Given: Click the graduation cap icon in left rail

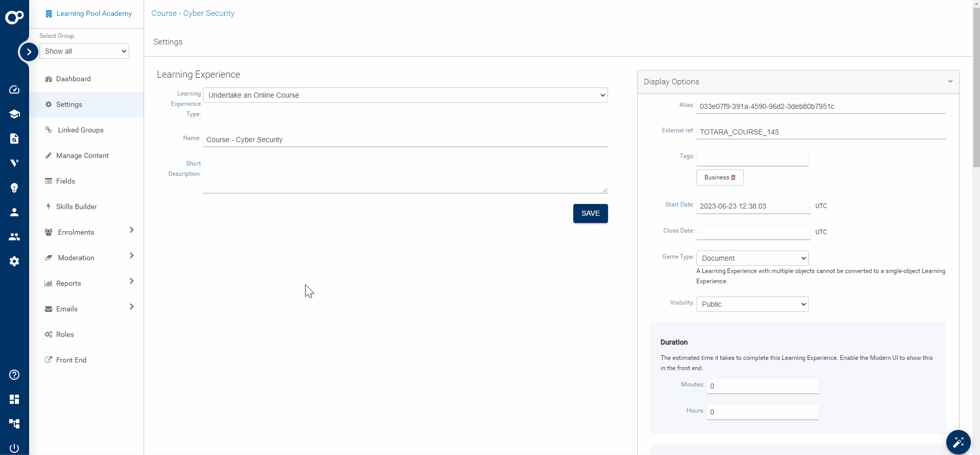Looking at the screenshot, I should coord(14,114).
